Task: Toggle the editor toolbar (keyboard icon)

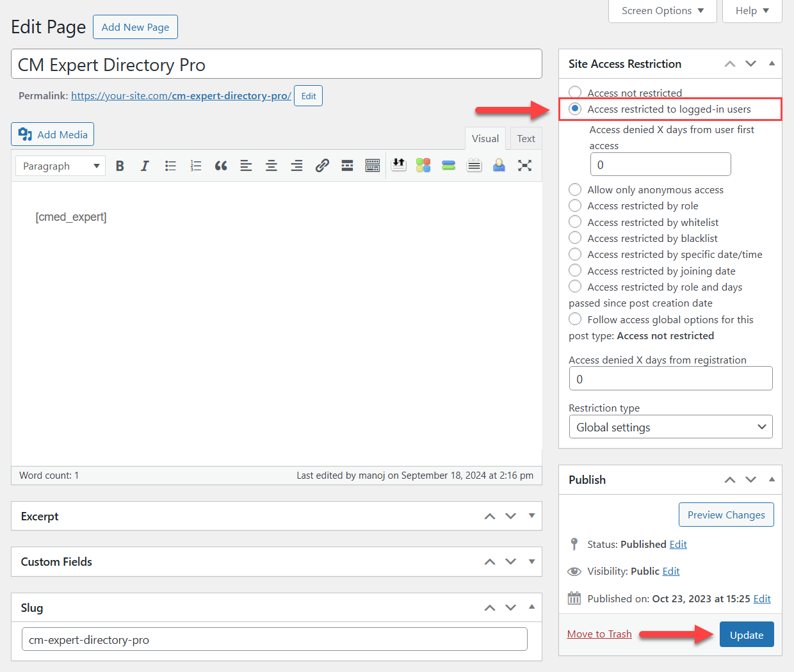Action: tap(373, 166)
